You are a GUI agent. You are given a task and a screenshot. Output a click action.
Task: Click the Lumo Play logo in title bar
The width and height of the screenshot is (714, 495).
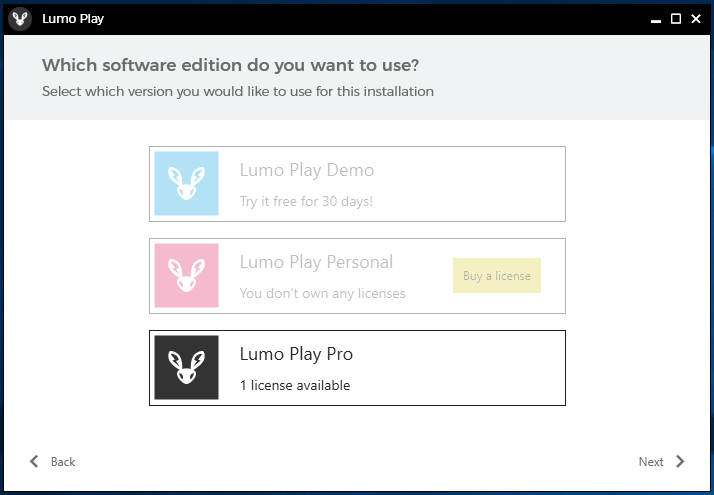(x=20, y=19)
